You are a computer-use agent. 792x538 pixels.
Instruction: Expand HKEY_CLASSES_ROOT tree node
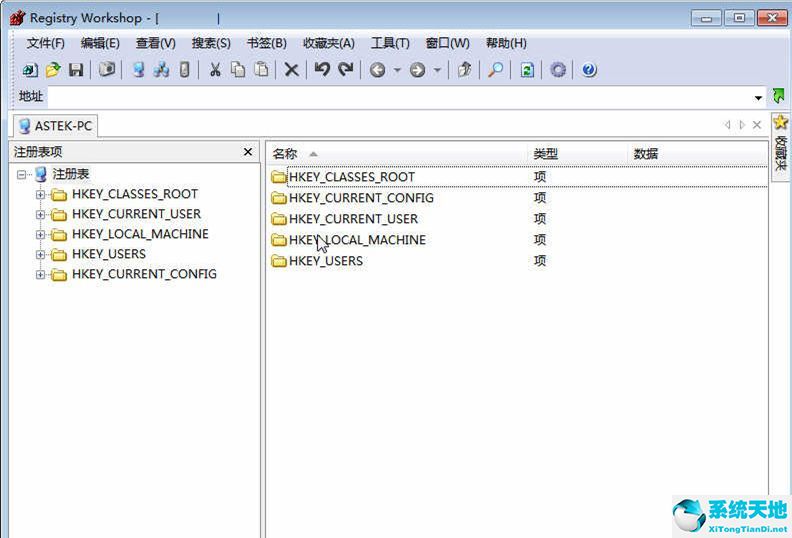coord(41,194)
